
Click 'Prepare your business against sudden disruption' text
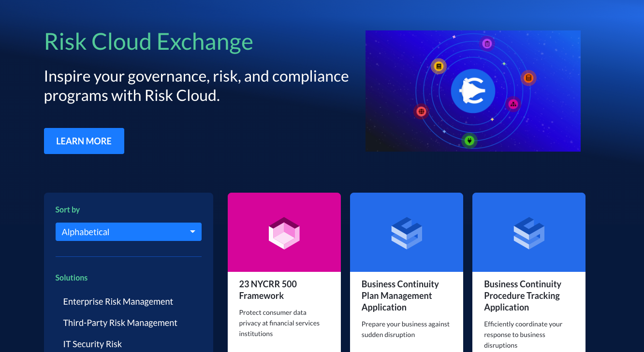(x=406, y=329)
